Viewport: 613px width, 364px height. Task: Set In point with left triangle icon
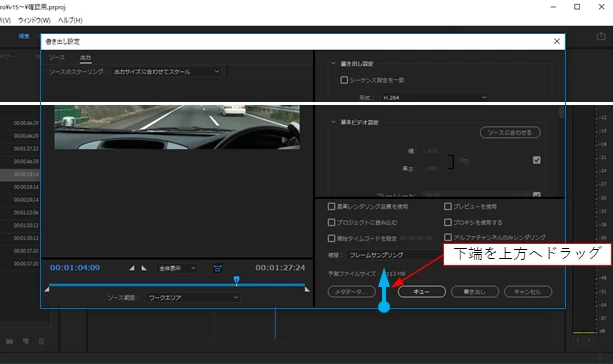[x=132, y=268]
